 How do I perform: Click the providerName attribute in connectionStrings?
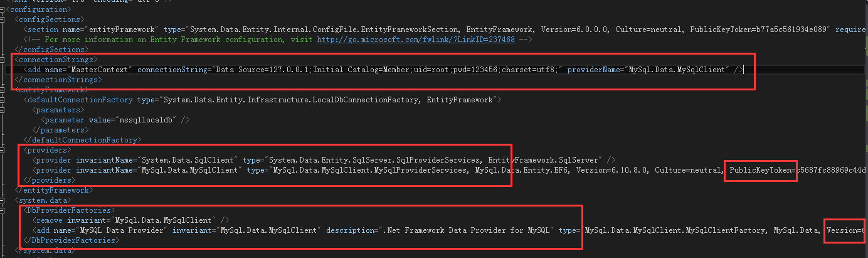593,70
